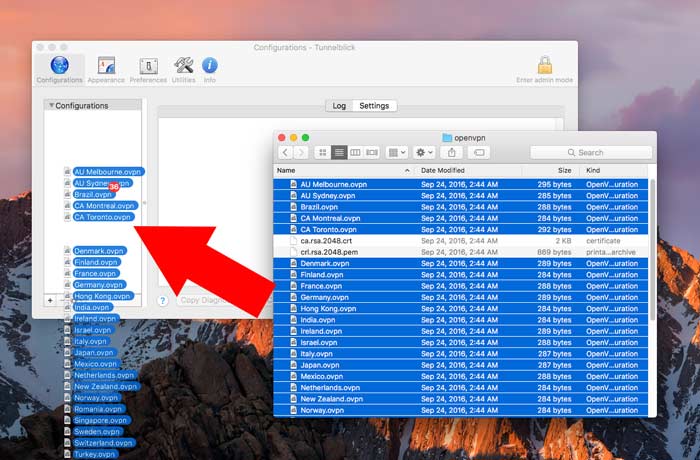Open the Configurations toolbar tab in Tunnelblick

click(59, 69)
